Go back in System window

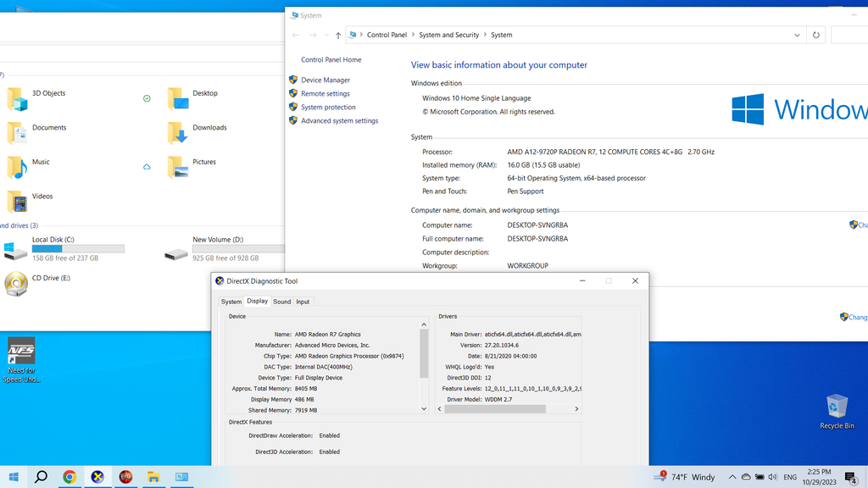click(296, 35)
